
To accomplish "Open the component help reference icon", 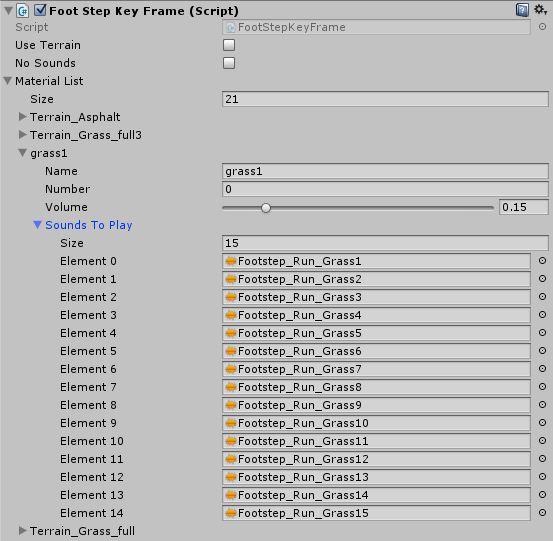I will tap(522, 10).
